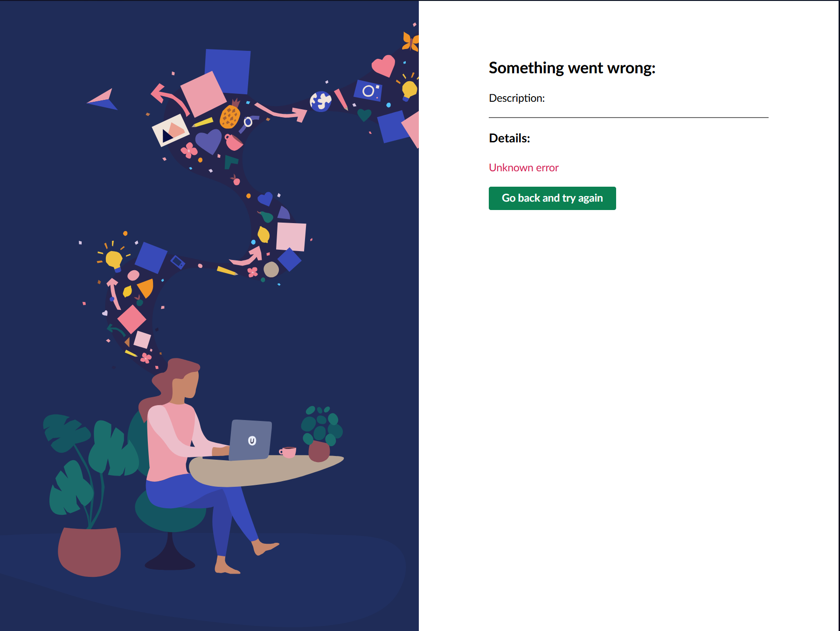Click the orange butterfly icon
The width and height of the screenshot is (840, 631).
(410, 41)
